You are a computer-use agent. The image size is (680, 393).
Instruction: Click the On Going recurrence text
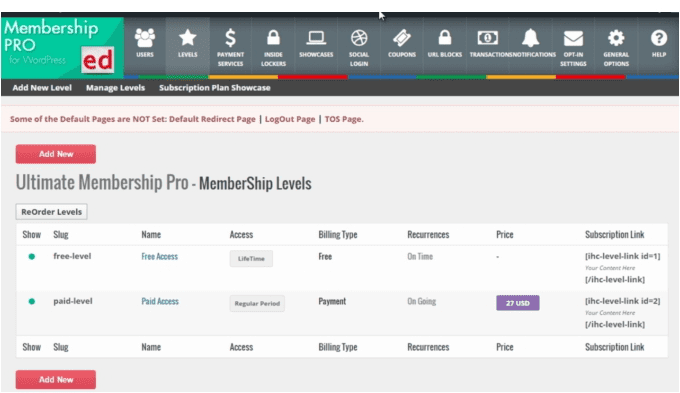(422, 301)
